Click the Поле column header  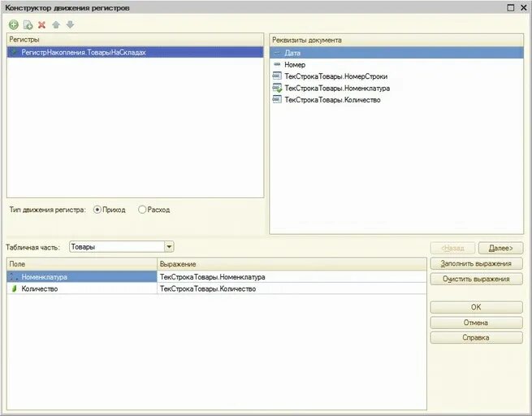click(x=82, y=264)
